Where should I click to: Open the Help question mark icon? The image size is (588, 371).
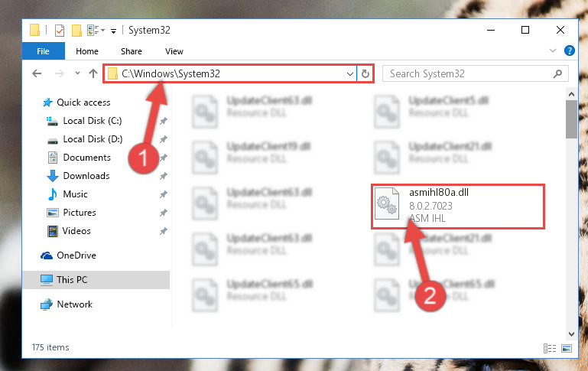pyautogui.click(x=569, y=50)
